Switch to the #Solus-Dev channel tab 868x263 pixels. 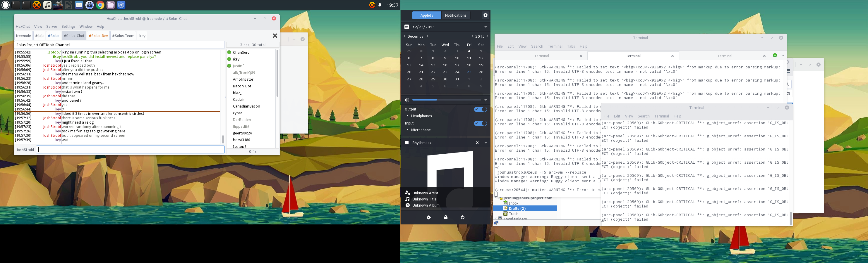click(98, 36)
